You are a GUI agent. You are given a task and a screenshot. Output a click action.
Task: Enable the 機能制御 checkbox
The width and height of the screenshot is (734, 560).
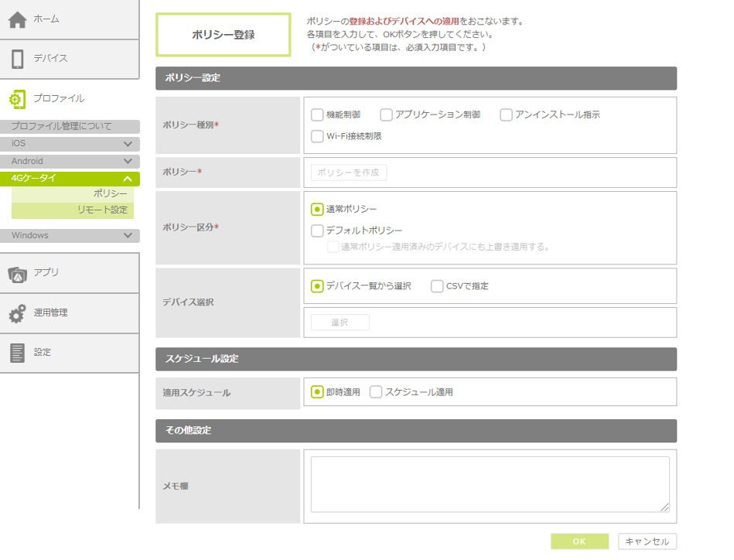[x=317, y=115]
